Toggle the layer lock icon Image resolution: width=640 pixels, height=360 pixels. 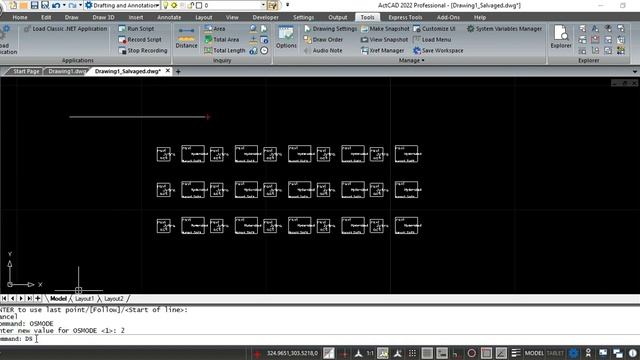191,5
